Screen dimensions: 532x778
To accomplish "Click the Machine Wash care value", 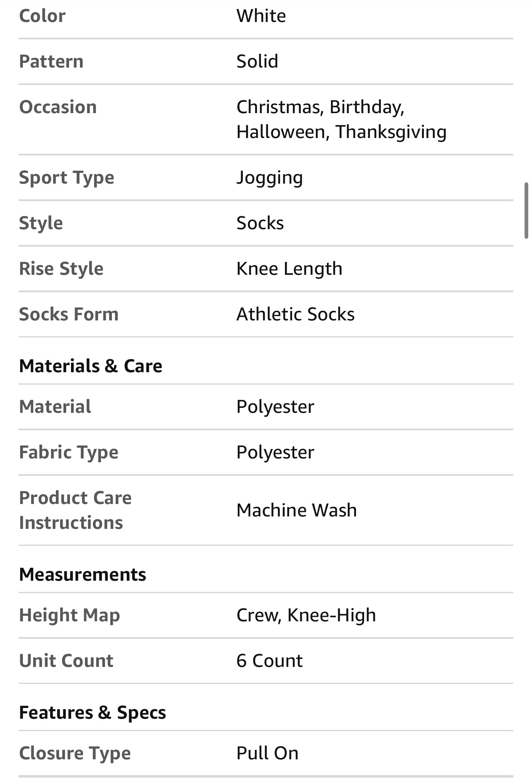I will (296, 510).
